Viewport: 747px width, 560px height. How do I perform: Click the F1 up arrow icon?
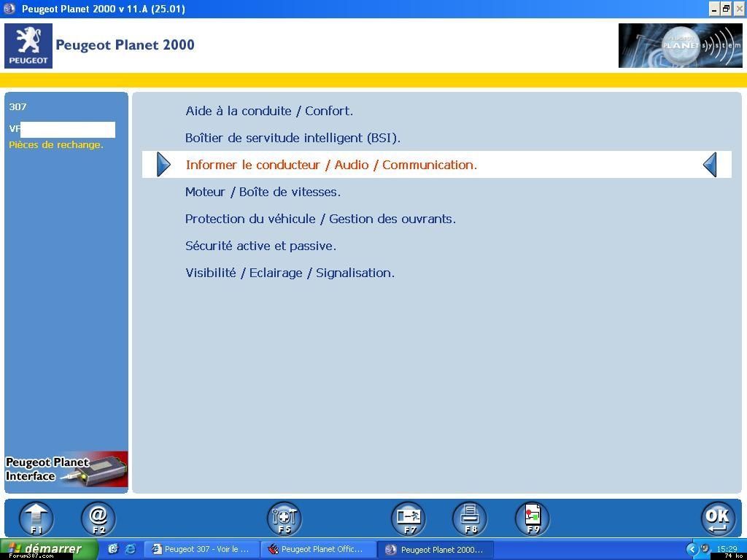[x=36, y=518]
